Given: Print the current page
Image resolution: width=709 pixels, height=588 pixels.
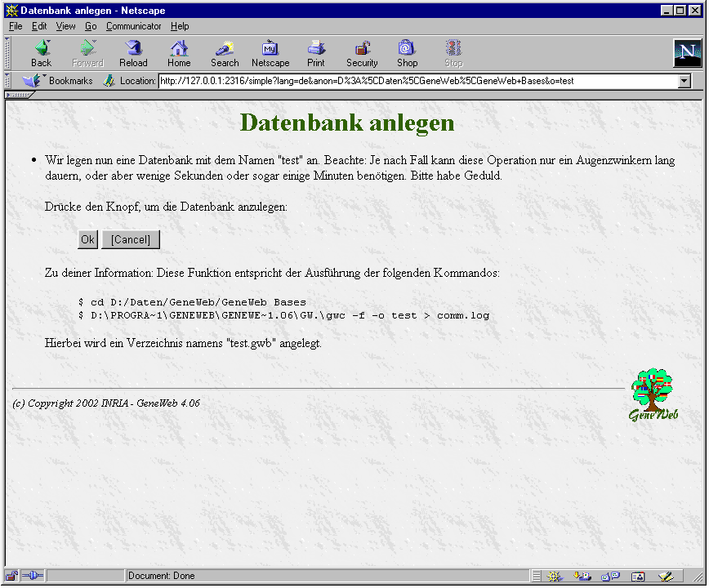Looking at the screenshot, I should pyautogui.click(x=316, y=54).
